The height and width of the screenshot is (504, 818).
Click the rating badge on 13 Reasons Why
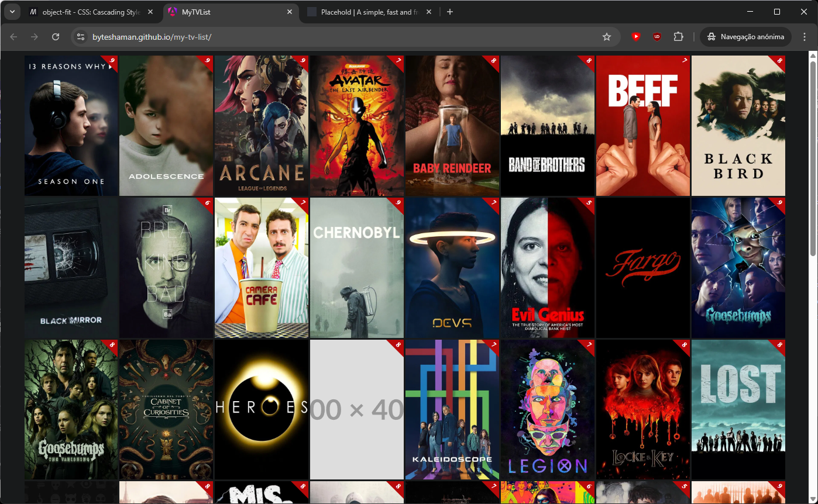112,61
